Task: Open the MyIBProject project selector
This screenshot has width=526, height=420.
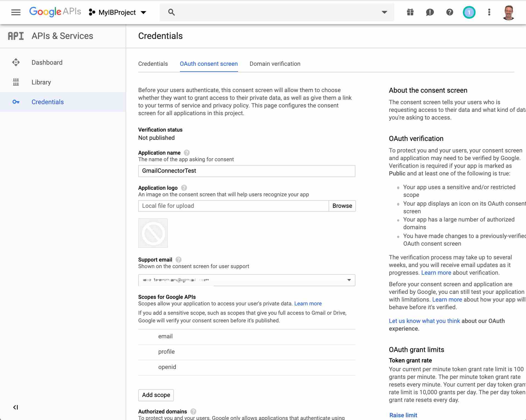Action: pyautogui.click(x=117, y=12)
